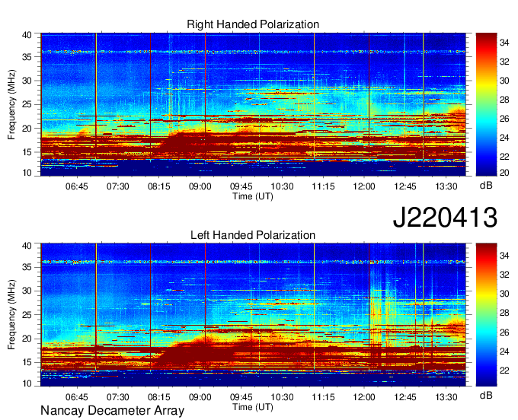This screenshot has width=518, height=420.
Task: Click 25 MHz tick on Right Handed frequency axis
Action: tap(27, 104)
